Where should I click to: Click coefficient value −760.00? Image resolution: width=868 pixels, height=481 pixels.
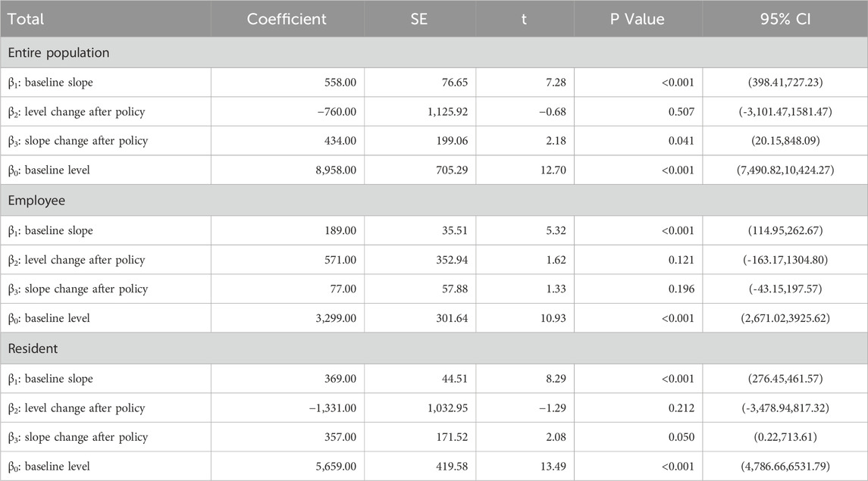tap(337, 111)
